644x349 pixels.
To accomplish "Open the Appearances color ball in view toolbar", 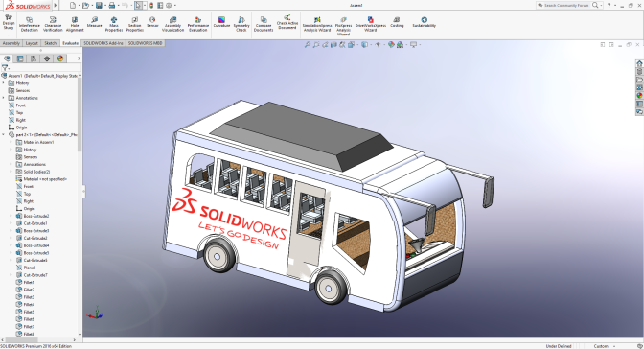I will point(391,44).
